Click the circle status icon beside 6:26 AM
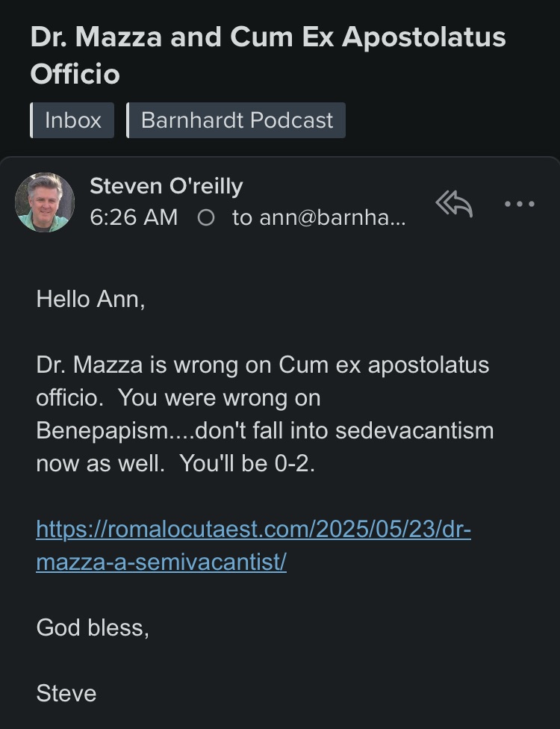Image resolution: width=560 pixels, height=729 pixels. (206, 217)
